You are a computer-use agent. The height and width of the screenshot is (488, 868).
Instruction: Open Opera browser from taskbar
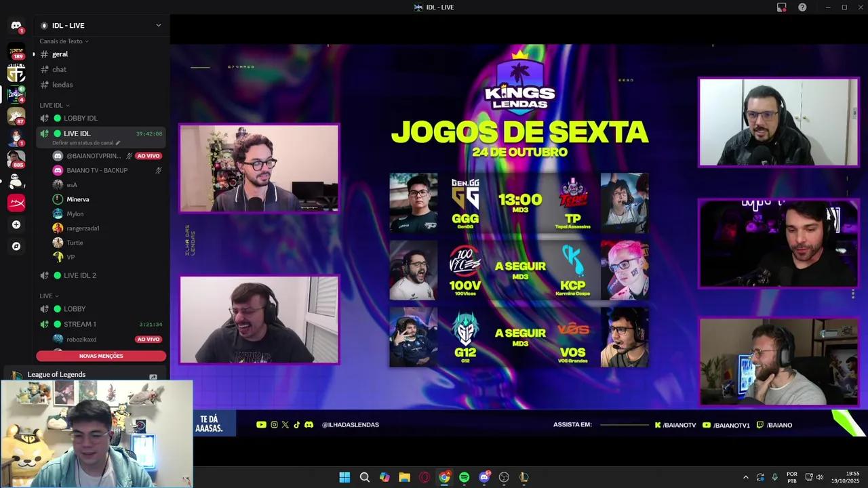tap(425, 477)
